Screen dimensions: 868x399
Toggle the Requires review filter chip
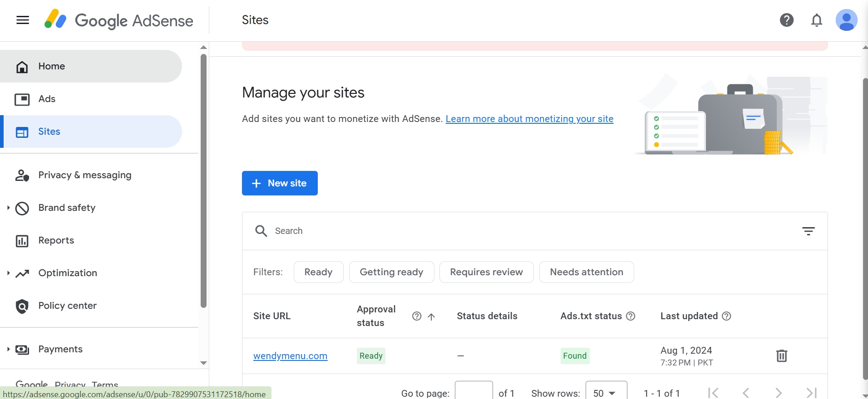(486, 272)
